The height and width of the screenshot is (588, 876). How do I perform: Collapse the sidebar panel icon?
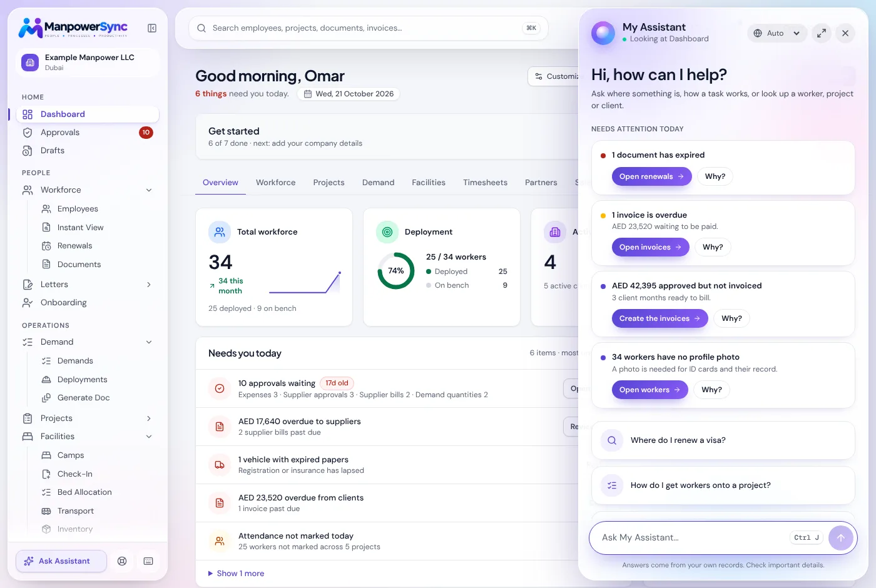[x=152, y=28]
